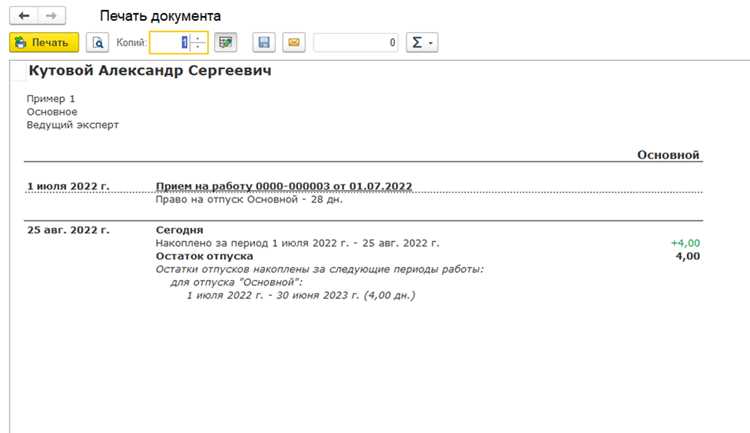
Task: Click the Печать документа title
Action: [x=160, y=16]
